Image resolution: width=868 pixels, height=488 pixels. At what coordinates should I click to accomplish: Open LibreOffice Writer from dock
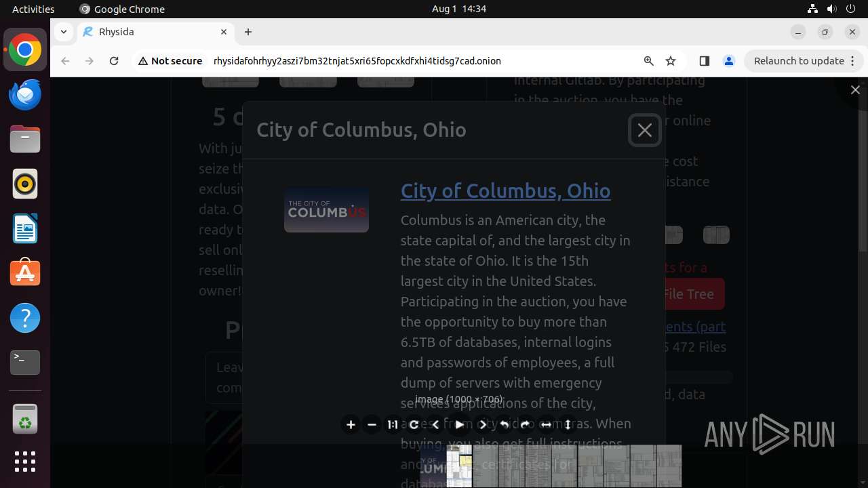25,229
